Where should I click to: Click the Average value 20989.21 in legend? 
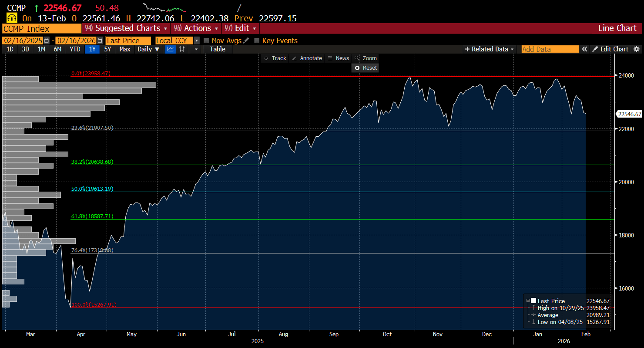click(x=598, y=315)
